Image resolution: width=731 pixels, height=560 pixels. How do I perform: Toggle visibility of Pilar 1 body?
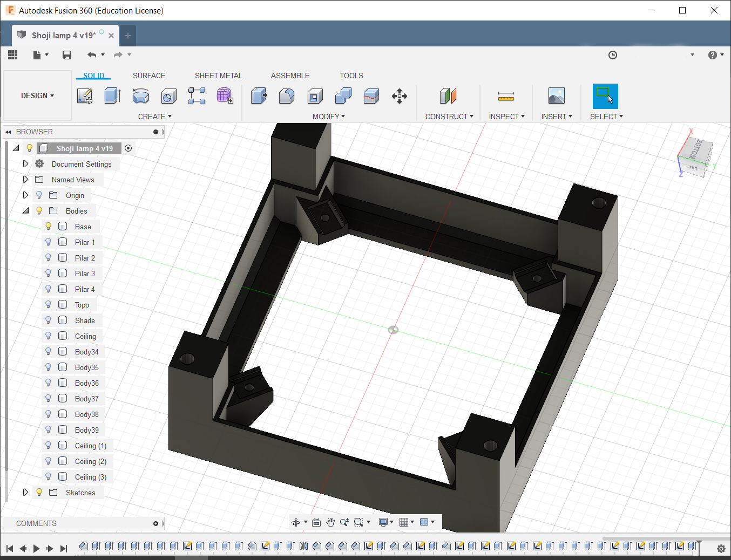point(49,242)
